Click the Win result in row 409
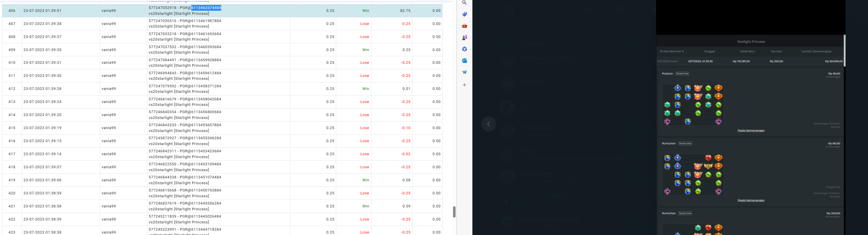The height and width of the screenshot is (235, 868). pyautogui.click(x=365, y=50)
